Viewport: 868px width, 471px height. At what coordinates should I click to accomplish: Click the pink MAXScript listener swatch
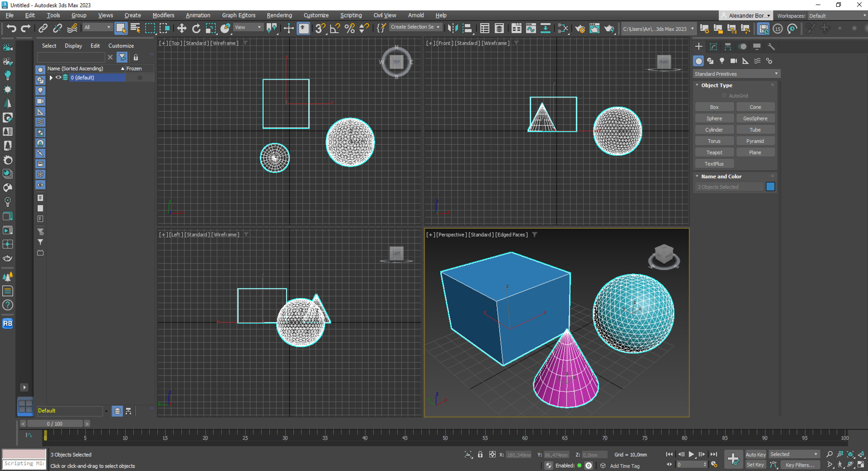coord(24,454)
